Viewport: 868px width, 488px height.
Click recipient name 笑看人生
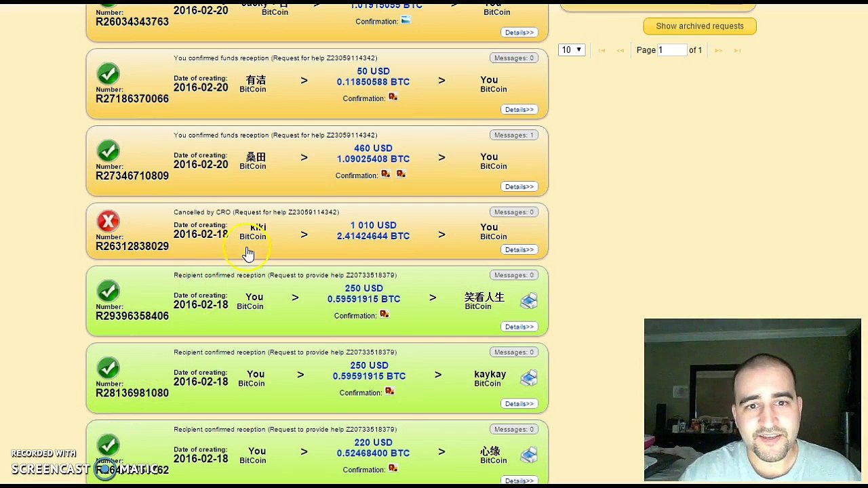[x=484, y=297]
